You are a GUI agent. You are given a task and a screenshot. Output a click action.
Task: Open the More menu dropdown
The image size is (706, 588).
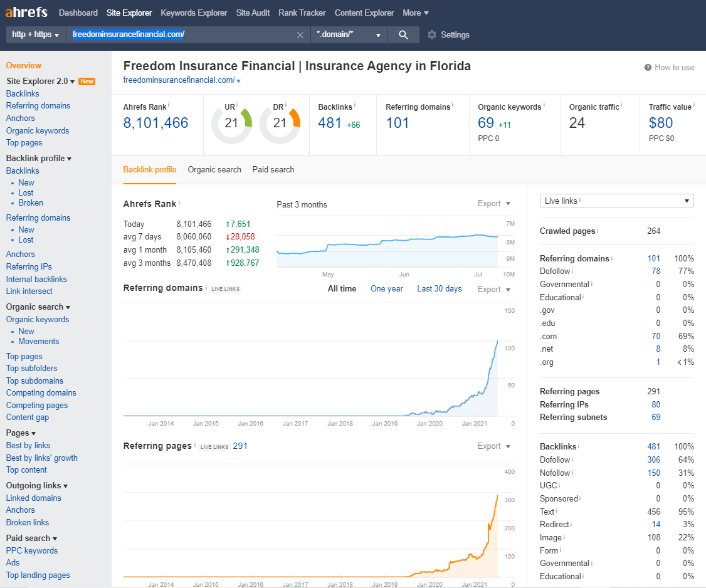(x=416, y=13)
